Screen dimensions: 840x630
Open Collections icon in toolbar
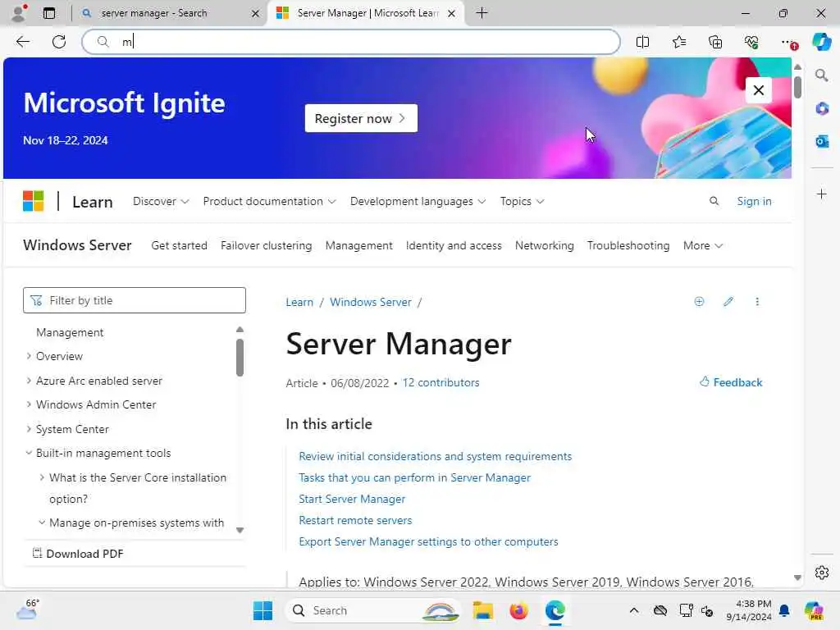[x=715, y=42]
